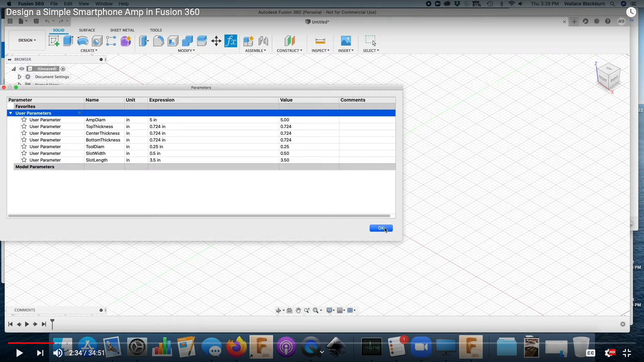Viewport: 644px width, 362px height.
Task: Click the Insert image icon
Action: tap(345, 41)
